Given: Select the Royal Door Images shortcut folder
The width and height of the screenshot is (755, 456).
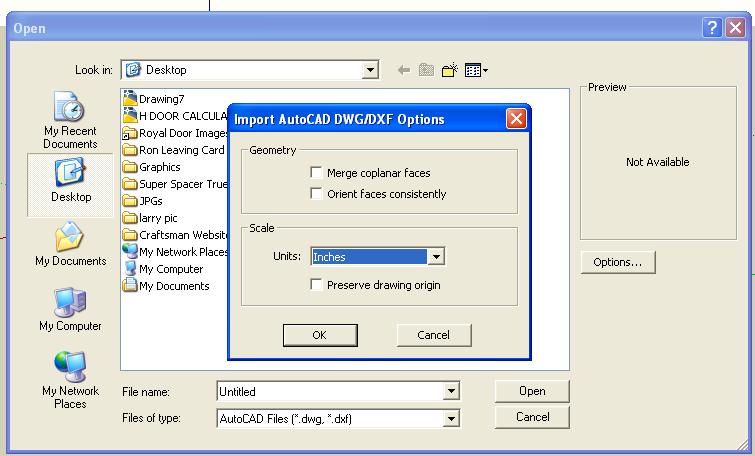Looking at the screenshot, I should (x=175, y=133).
